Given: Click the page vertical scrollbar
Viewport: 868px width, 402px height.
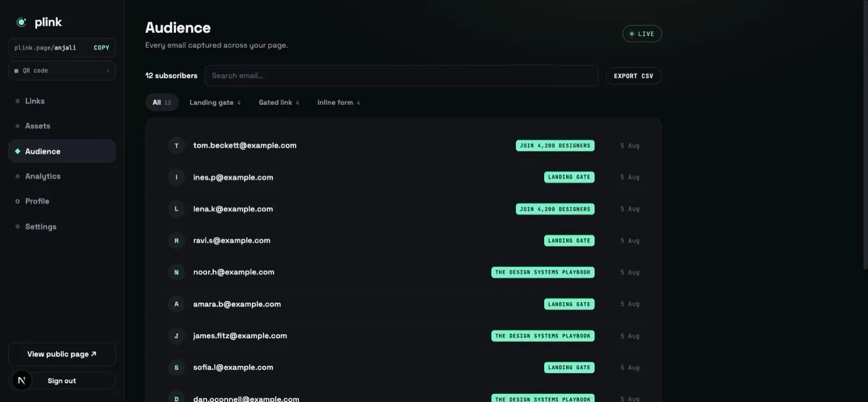Looking at the screenshot, I should point(866,134).
